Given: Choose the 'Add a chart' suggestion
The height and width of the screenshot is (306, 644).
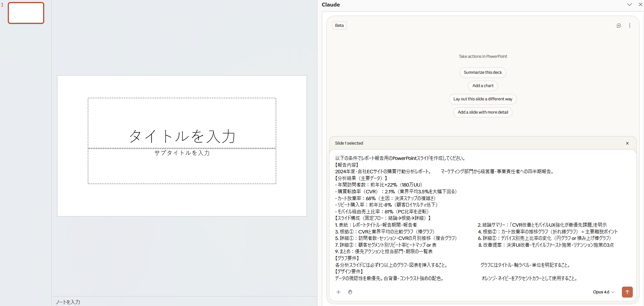Looking at the screenshot, I should pos(483,86).
